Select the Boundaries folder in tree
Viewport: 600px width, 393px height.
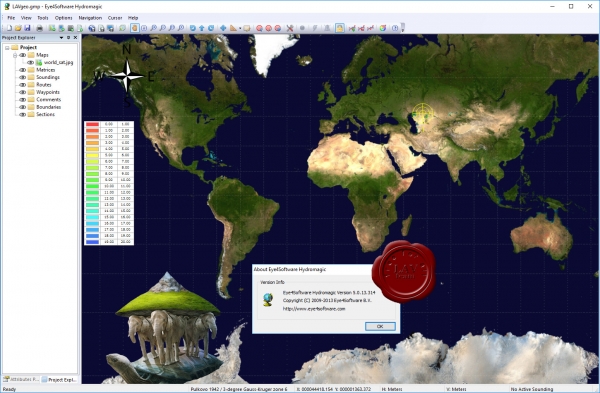coord(49,107)
